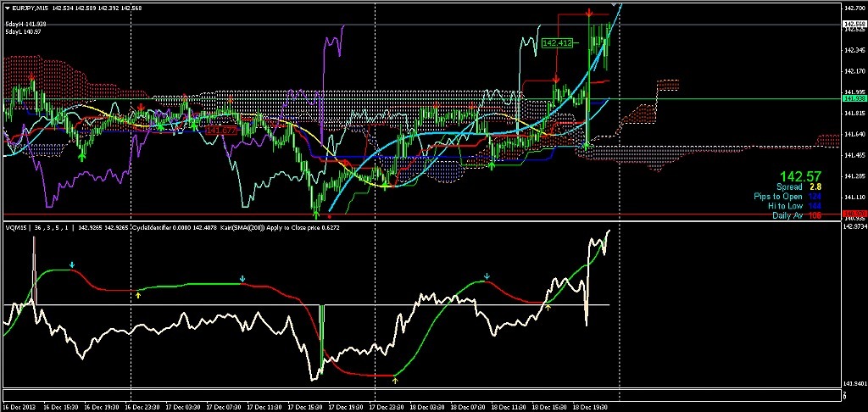Click the red 140.920 price axis tag
Viewport: 868px width, 412px height.
click(854, 214)
